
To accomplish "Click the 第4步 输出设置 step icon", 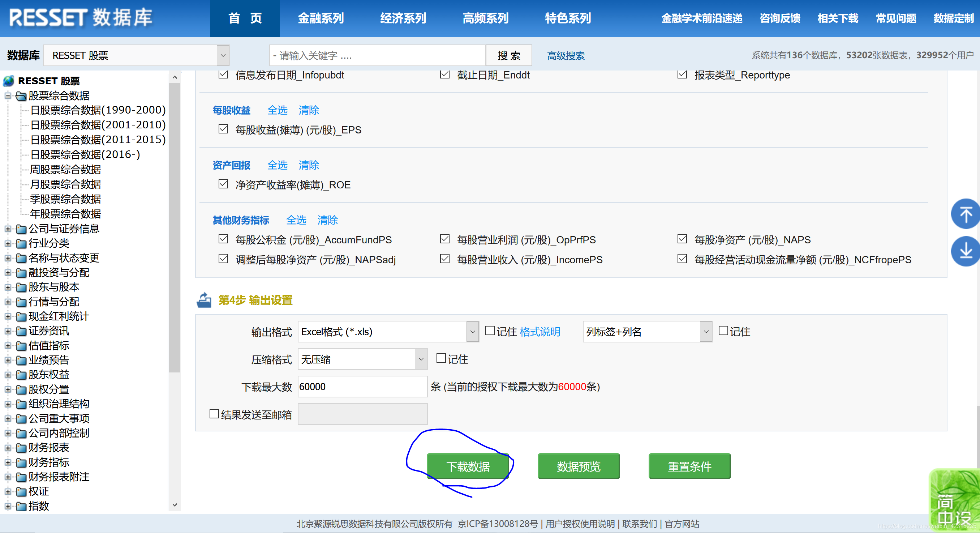I will pos(204,300).
